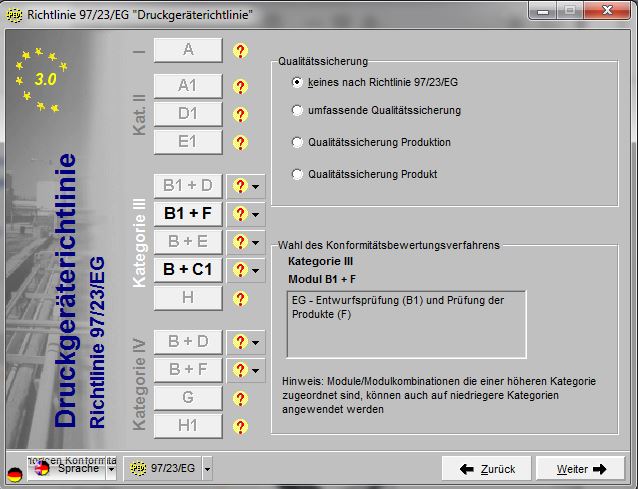Viewport: 638px width, 489px height.
Task: Open help for module E1
Action: [240, 143]
